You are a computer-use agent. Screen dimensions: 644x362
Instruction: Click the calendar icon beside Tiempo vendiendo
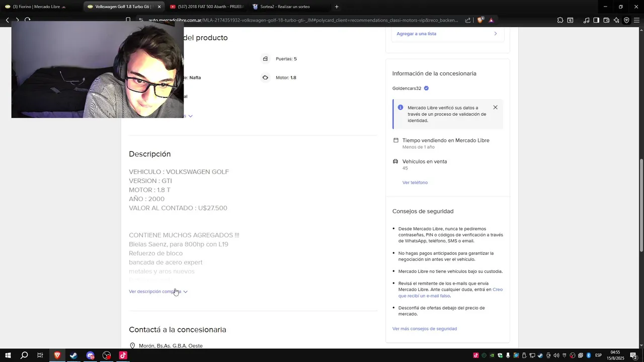[396, 140]
